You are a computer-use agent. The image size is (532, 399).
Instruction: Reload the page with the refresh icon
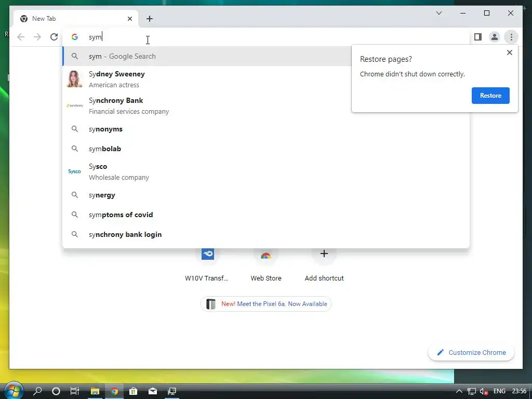[x=54, y=37]
